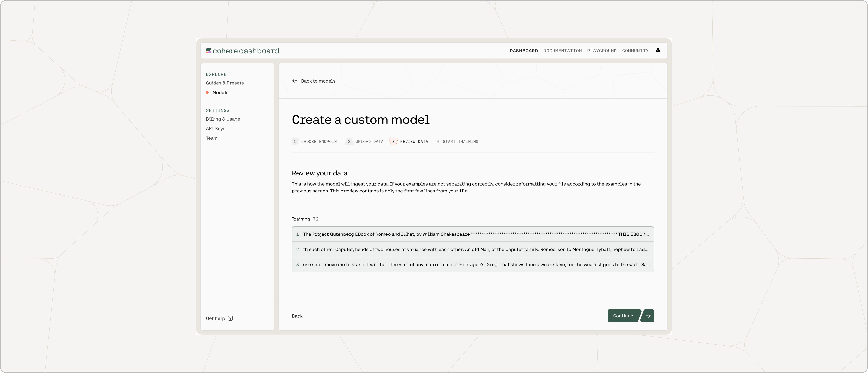
Task: Click the back arrow icon
Action: (294, 81)
